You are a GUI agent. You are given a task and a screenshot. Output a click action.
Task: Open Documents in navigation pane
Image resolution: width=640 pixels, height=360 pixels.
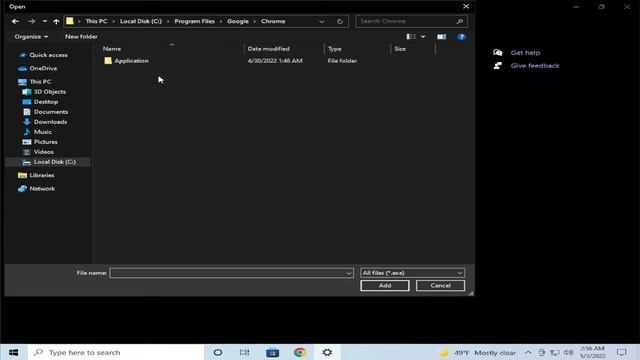click(x=51, y=112)
